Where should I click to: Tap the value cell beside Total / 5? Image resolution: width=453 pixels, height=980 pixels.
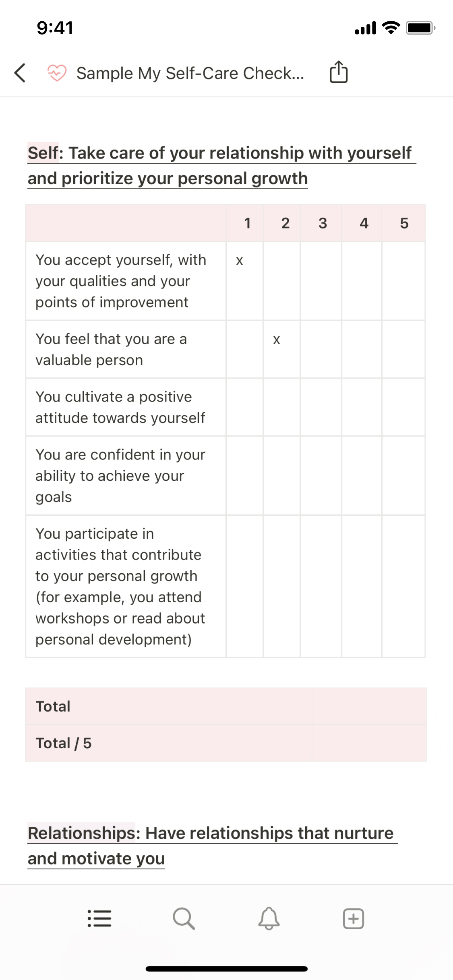[369, 743]
